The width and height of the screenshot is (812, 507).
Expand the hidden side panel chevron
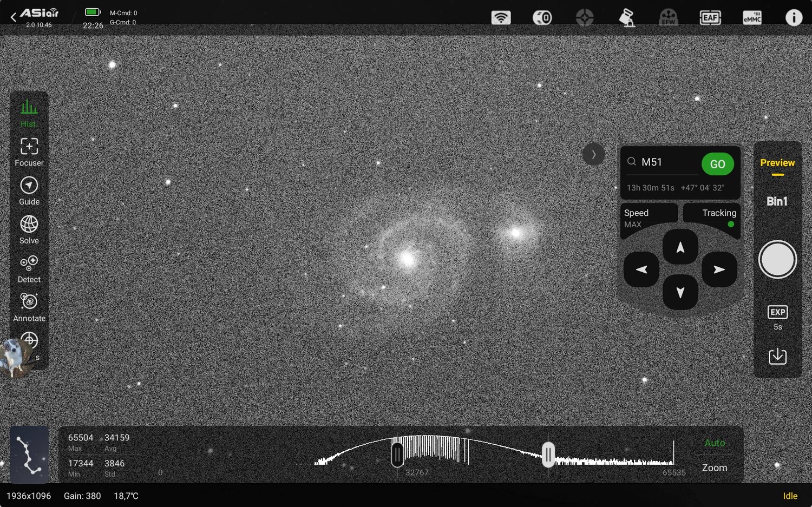coord(594,154)
